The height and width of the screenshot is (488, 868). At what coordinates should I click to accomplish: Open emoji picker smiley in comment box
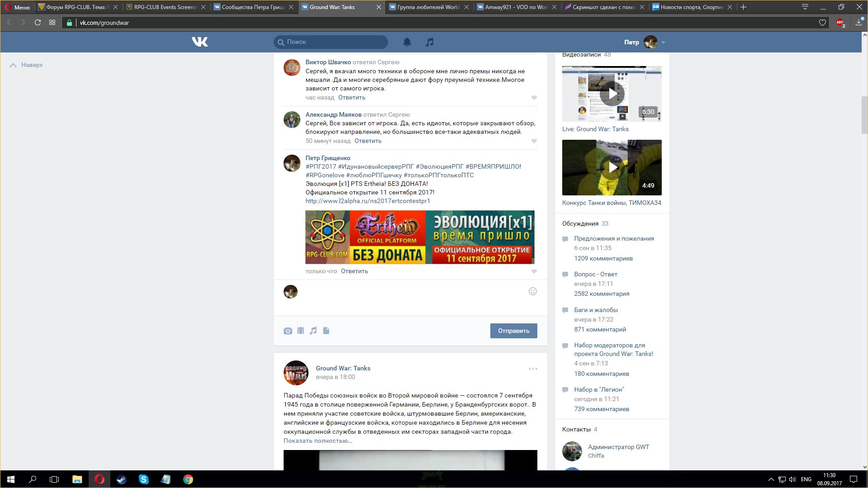point(533,291)
